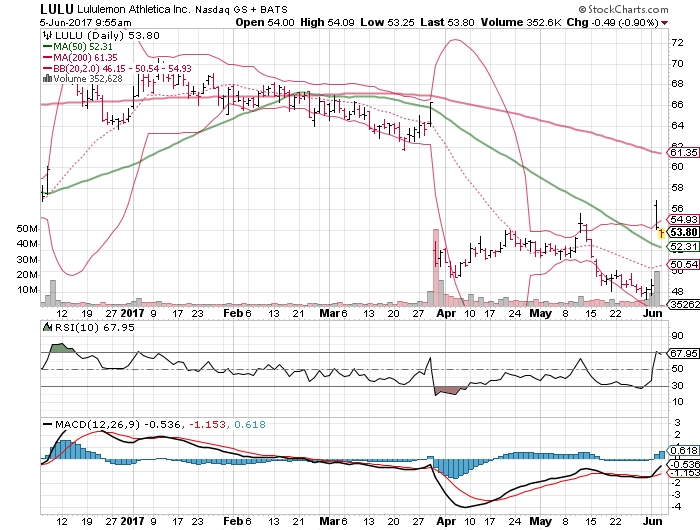This screenshot has width=700, height=530.
Task: Click the Low 53.25 header value
Action: (388, 22)
